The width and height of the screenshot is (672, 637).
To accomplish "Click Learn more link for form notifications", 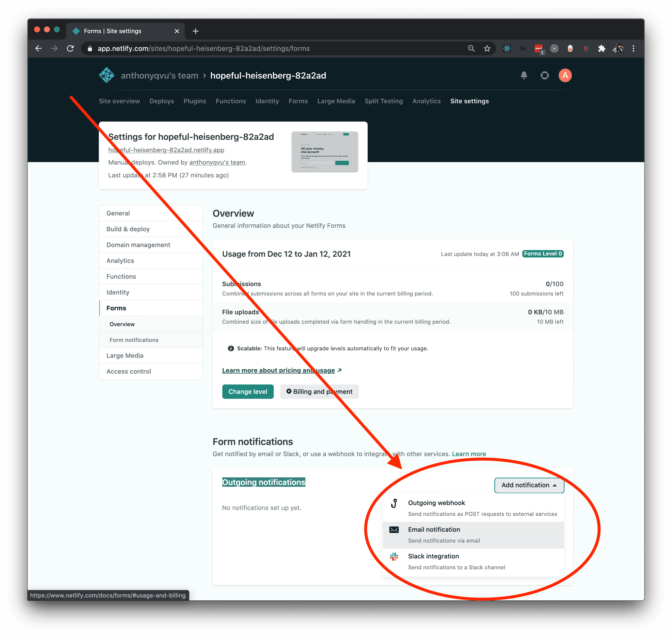I will [469, 454].
